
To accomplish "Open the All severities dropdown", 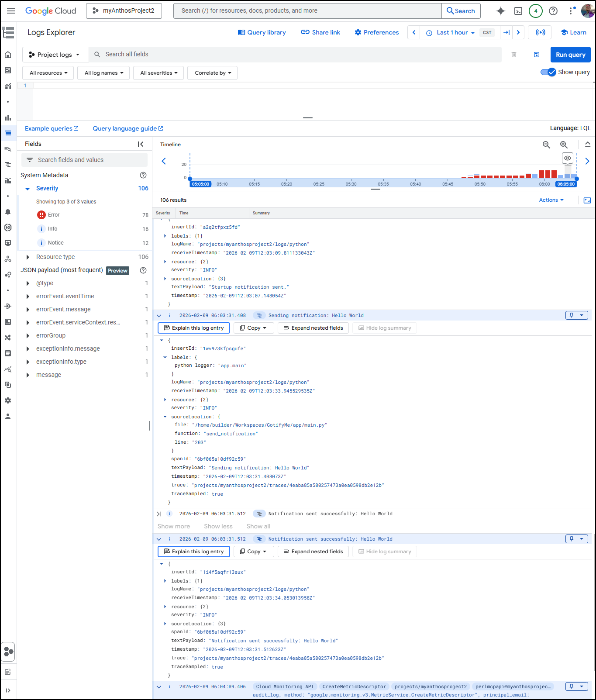I will pyautogui.click(x=159, y=73).
